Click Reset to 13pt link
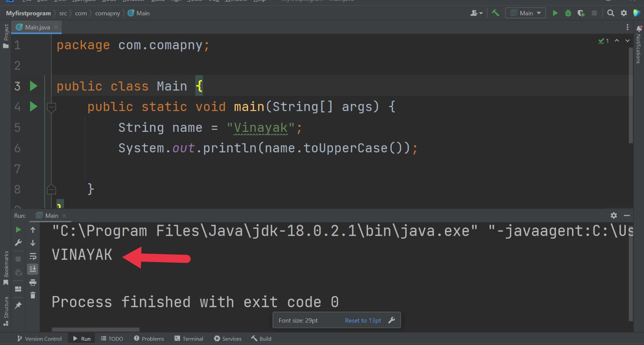 pyautogui.click(x=363, y=320)
